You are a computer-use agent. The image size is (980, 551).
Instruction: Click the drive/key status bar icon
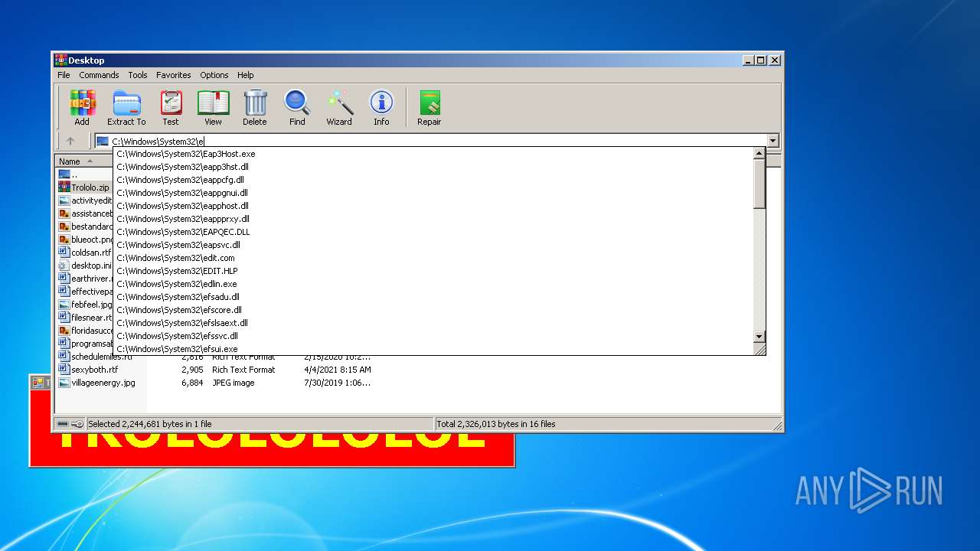70,424
